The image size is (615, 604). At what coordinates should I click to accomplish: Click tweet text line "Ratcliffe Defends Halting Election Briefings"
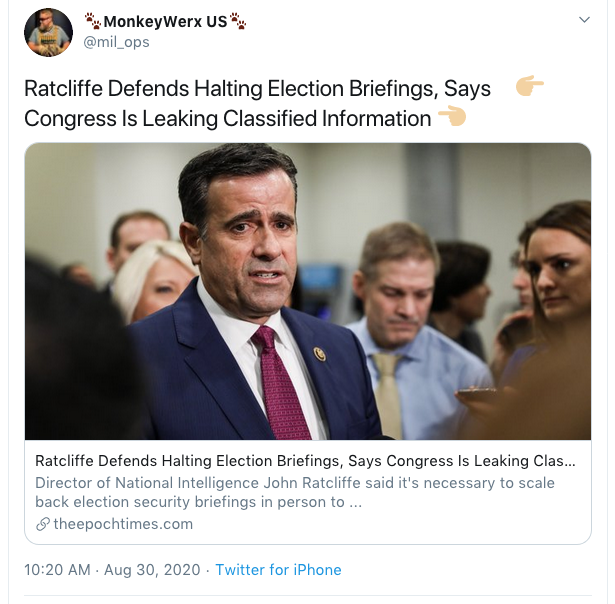click(x=229, y=89)
